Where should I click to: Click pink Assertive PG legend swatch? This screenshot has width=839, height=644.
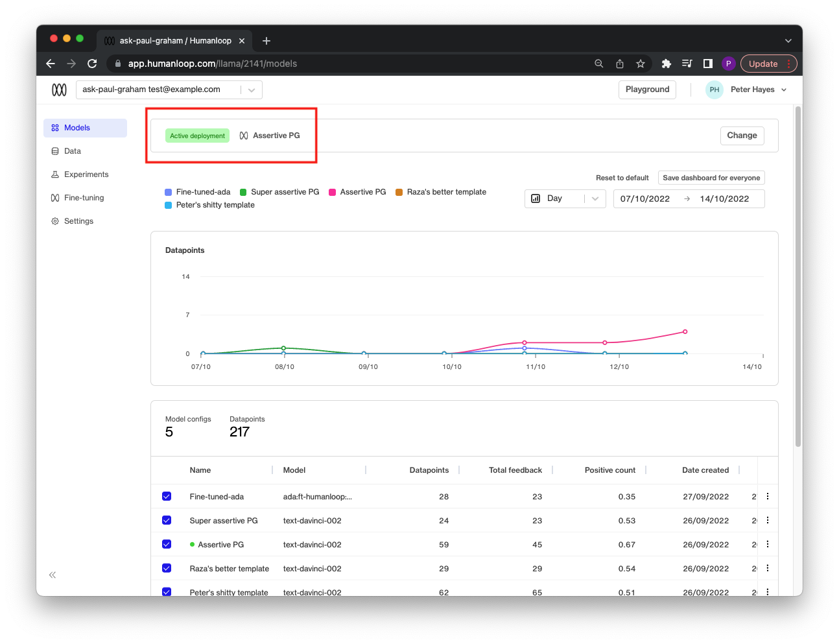333,192
